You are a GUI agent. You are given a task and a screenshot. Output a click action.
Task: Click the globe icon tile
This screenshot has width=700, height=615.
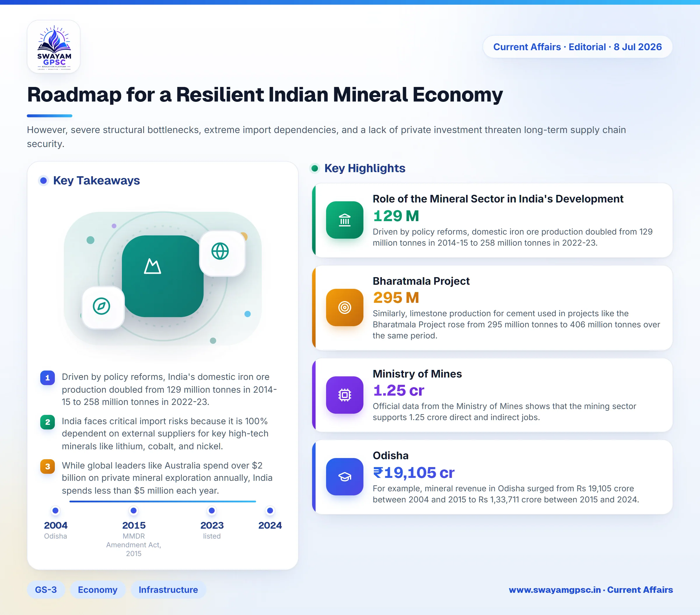point(222,253)
